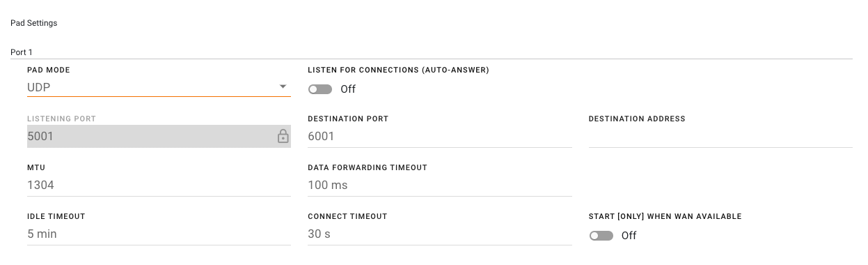Click the Idle Timeout 5 min field

159,234
